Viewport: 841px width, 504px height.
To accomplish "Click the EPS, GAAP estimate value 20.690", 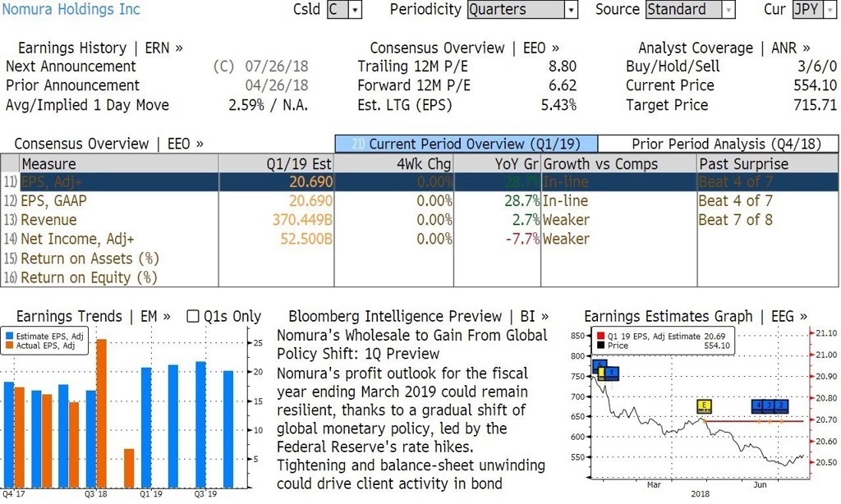I will [x=311, y=201].
